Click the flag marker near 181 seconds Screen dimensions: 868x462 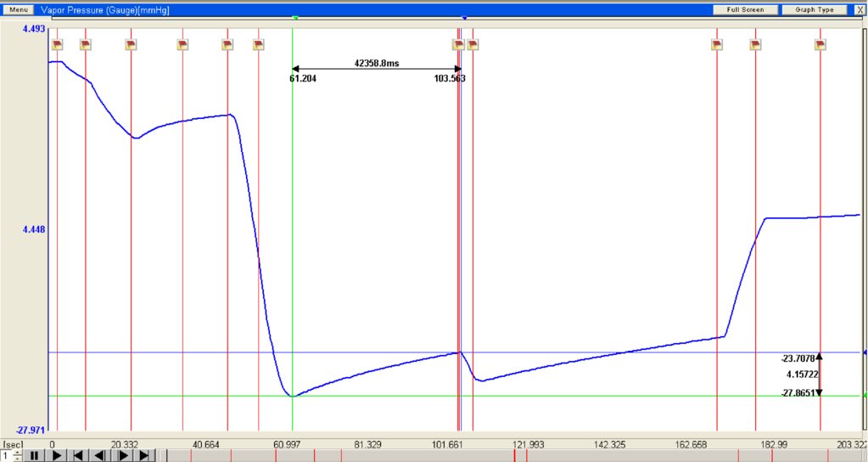[755, 45]
